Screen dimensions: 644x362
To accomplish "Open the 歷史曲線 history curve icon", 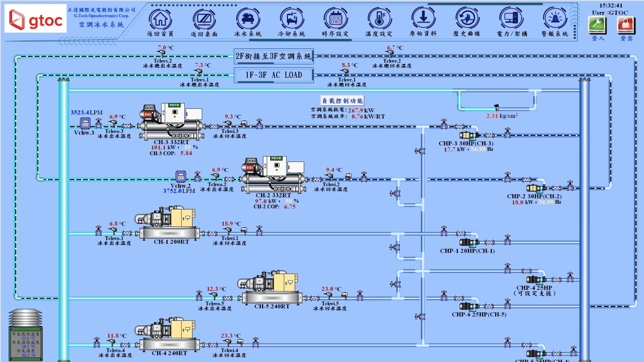I will coord(467,19).
